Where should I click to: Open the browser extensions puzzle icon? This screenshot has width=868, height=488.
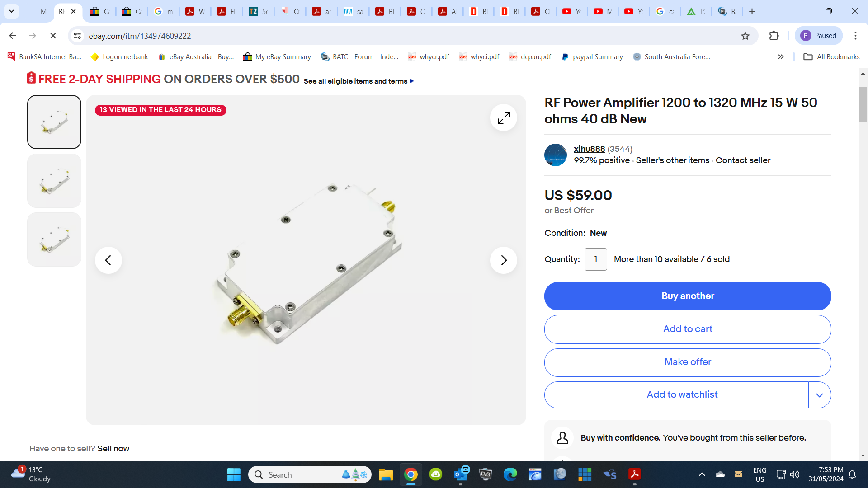(x=774, y=36)
